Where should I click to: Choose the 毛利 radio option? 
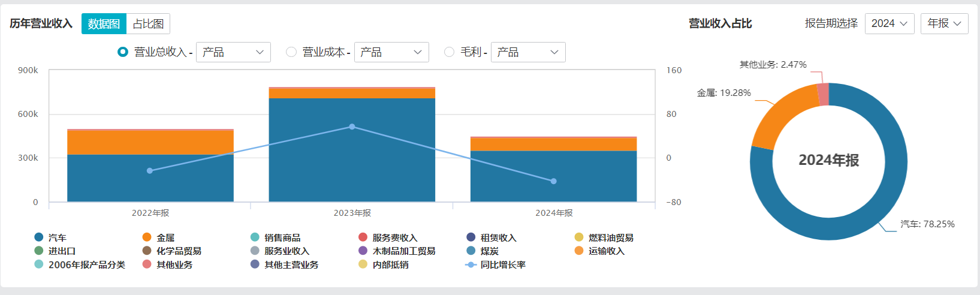[x=449, y=52]
